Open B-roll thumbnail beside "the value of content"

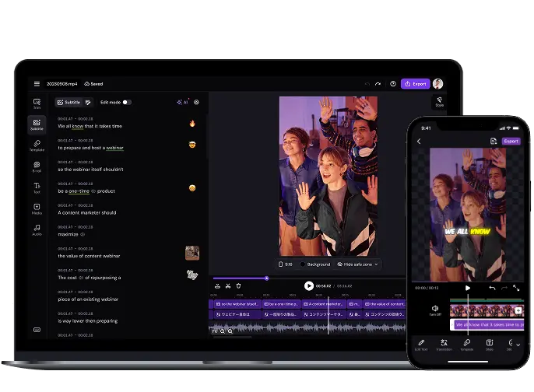click(x=192, y=253)
